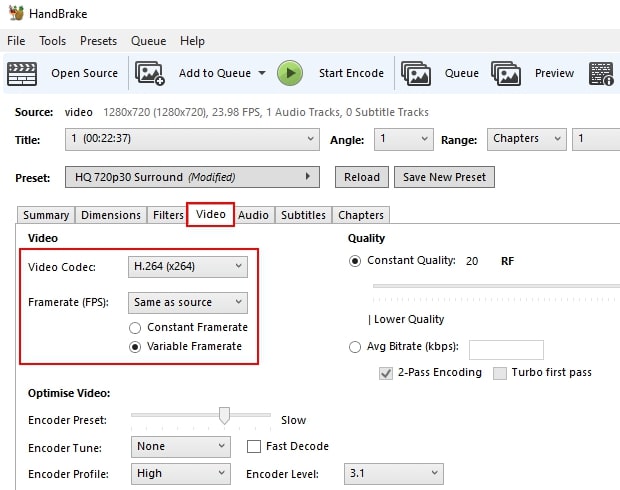The image size is (620, 490).
Task: Click the Preview stacked images icon
Action: pos(506,74)
